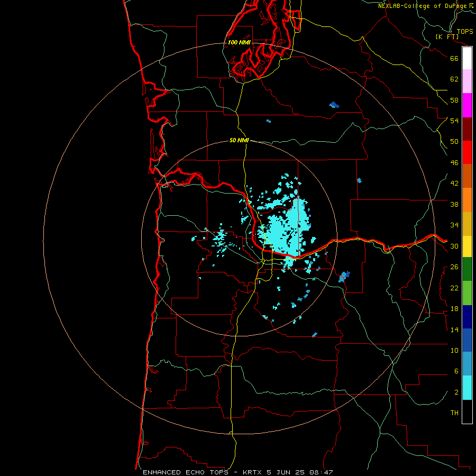Click the legend value '58'
This screenshot has height=476, width=476.
[454, 100]
